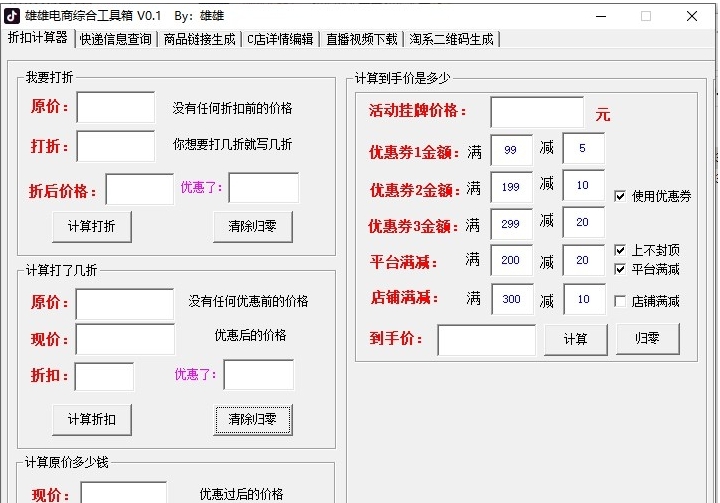Screen dimensions: 720x503
Task: Click the 计算 button beside 到手价
Action: (576, 339)
